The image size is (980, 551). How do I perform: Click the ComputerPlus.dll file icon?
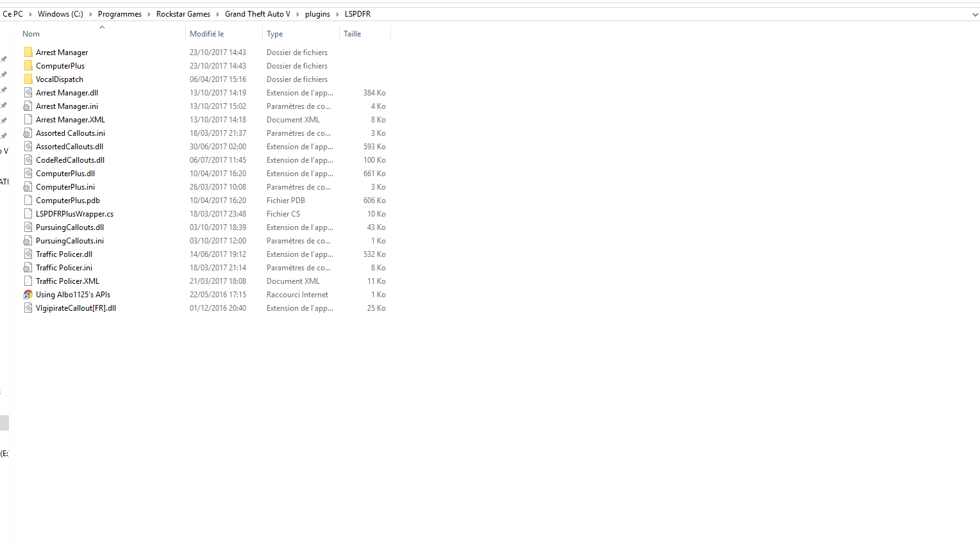(28, 174)
